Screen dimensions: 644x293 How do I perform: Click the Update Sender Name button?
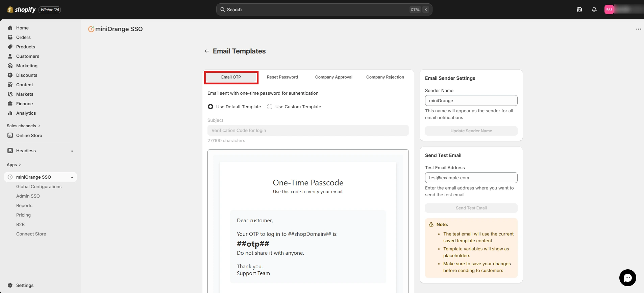[471, 131]
